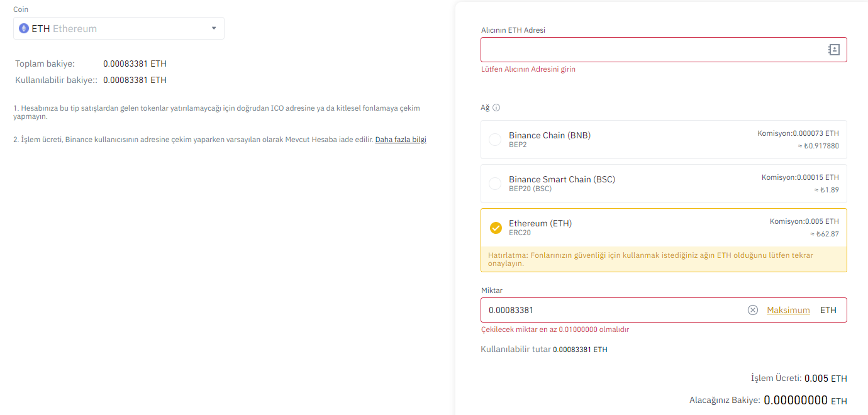
Task: Click the BEP2 network card commission text
Action: point(798,133)
